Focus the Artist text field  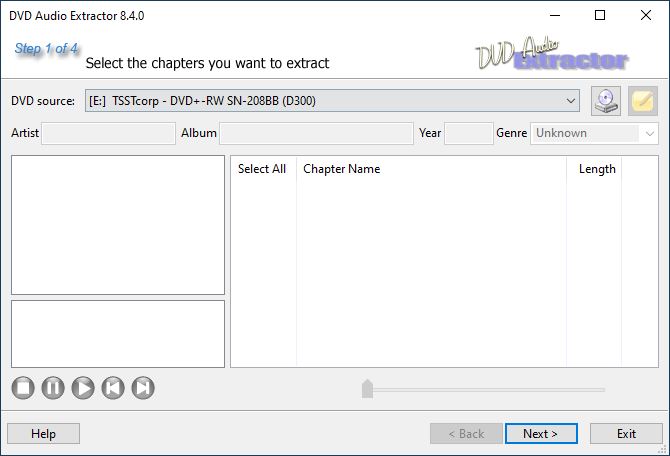click(109, 133)
